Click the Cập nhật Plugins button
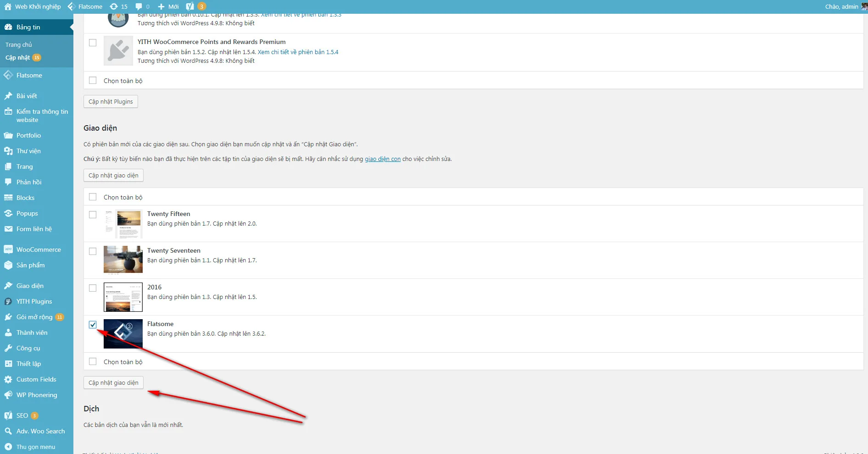The image size is (868, 454). (111, 101)
